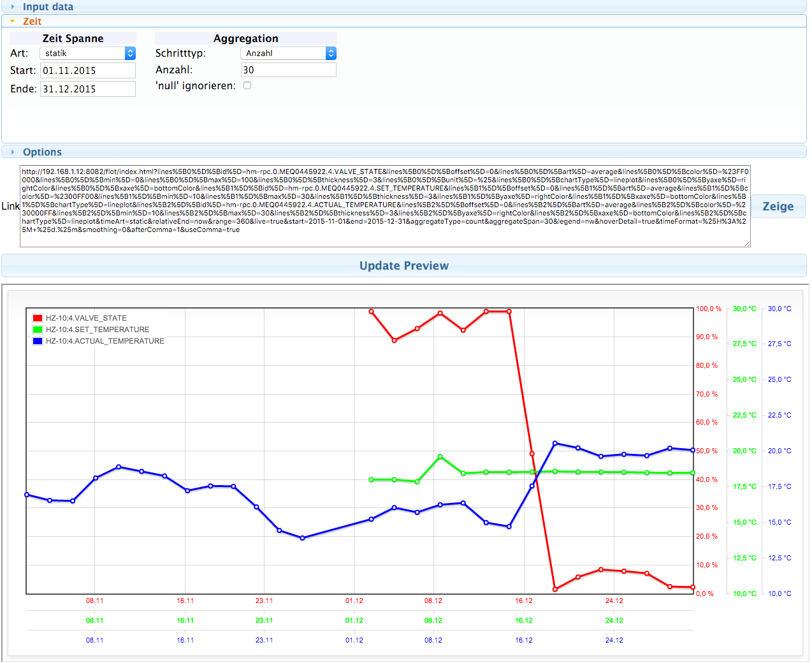Image resolution: width=812 pixels, height=663 pixels.
Task: Click the Zeige button
Action: pos(778,207)
